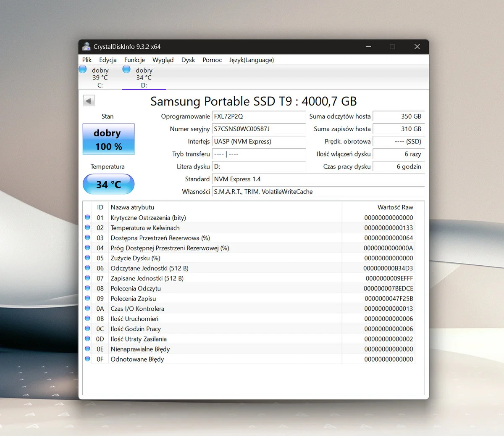504x436 pixels.
Task: Click status orb for Temperatura w Kelwinach
Action: [87, 227]
